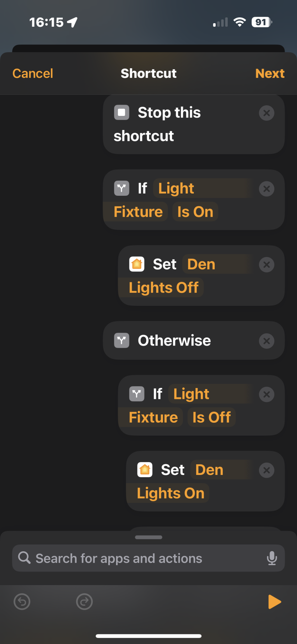Change the Is Off condition
297x644 pixels.
click(x=211, y=417)
